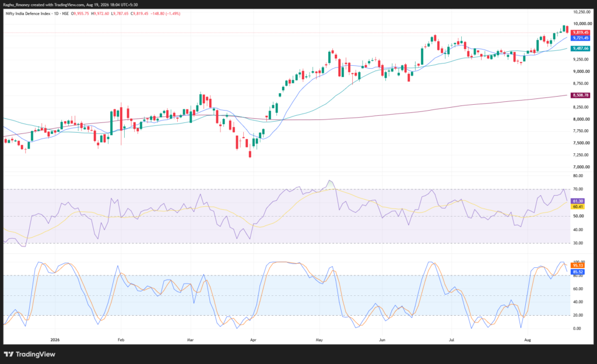The width and height of the screenshot is (597, 364).
Task: Click the Jun label on time axis
Action: (382, 340)
